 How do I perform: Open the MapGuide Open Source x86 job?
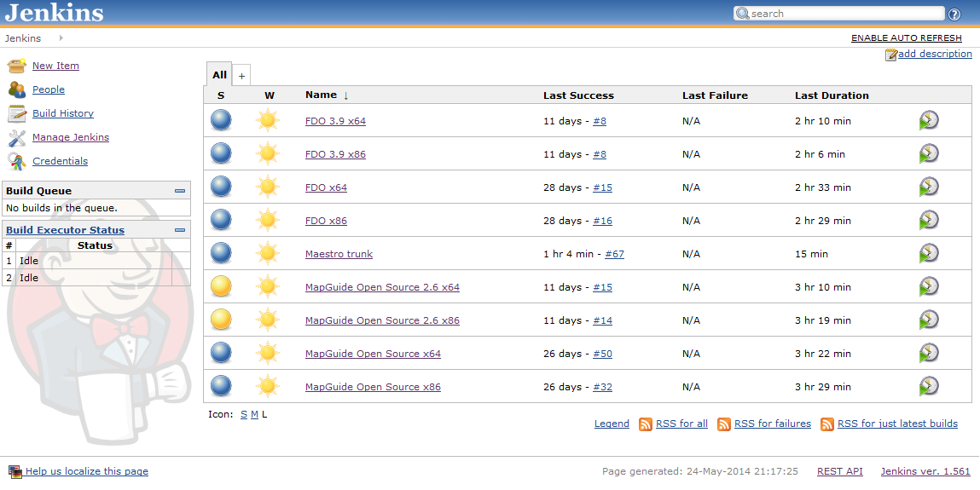tap(373, 387)
